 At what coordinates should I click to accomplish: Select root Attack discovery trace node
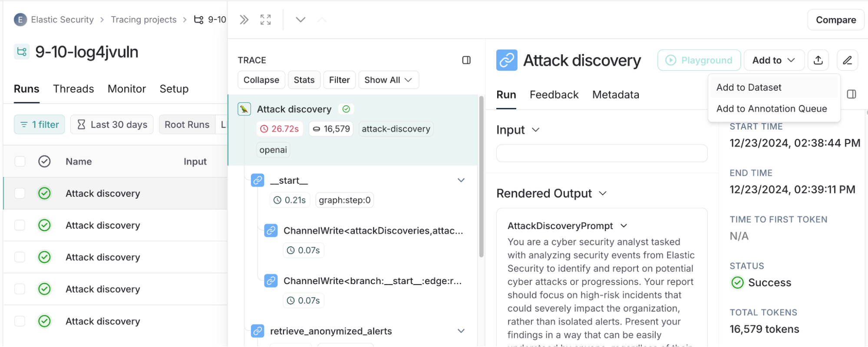[x=353, y=130]
